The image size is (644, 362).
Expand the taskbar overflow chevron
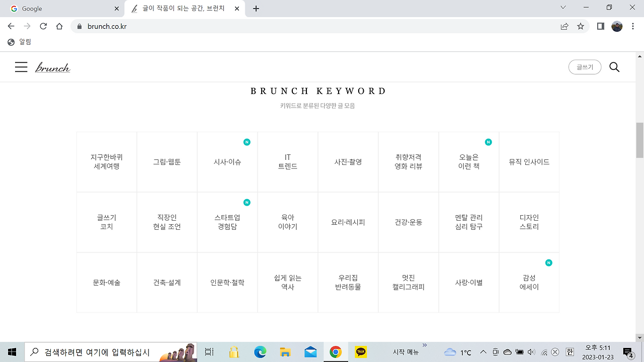pos(424,345)
